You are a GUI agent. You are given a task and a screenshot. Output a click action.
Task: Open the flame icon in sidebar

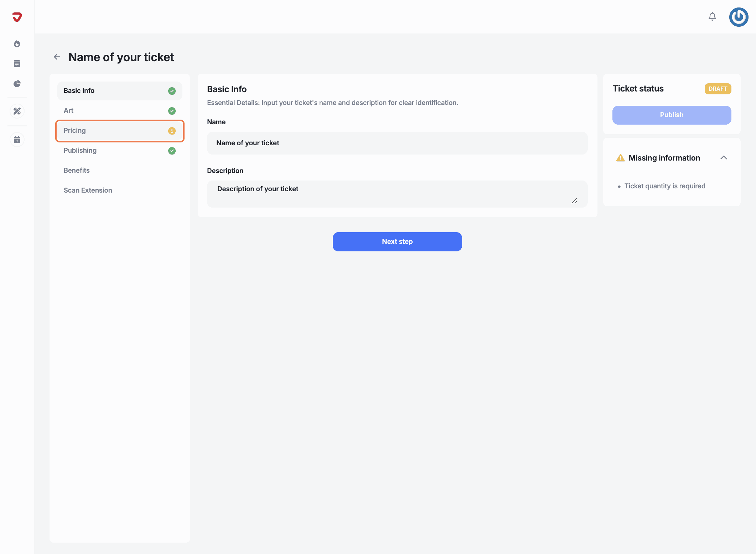(x=17, y=44)
